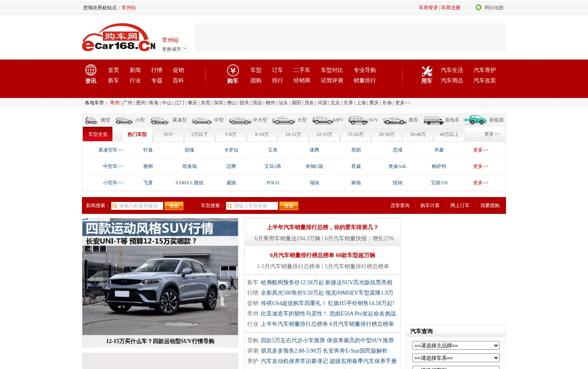Open the 试驾评测 navigation link

point(332,80)
